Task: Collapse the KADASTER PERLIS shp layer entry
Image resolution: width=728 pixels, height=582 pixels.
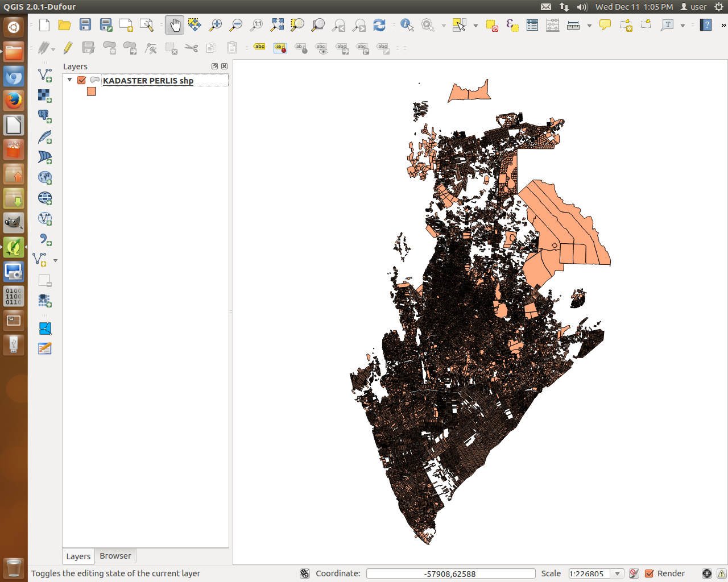Action: coord(69,80)
